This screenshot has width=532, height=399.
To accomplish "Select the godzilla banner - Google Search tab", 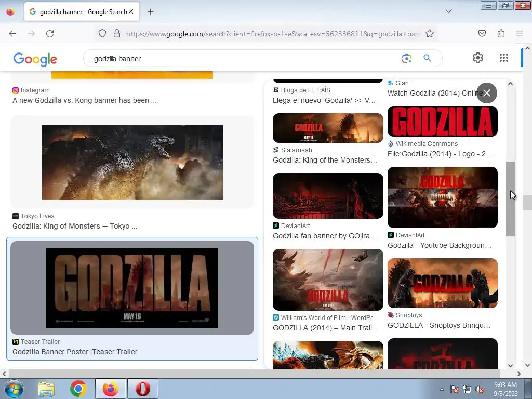I will point(82,12).
